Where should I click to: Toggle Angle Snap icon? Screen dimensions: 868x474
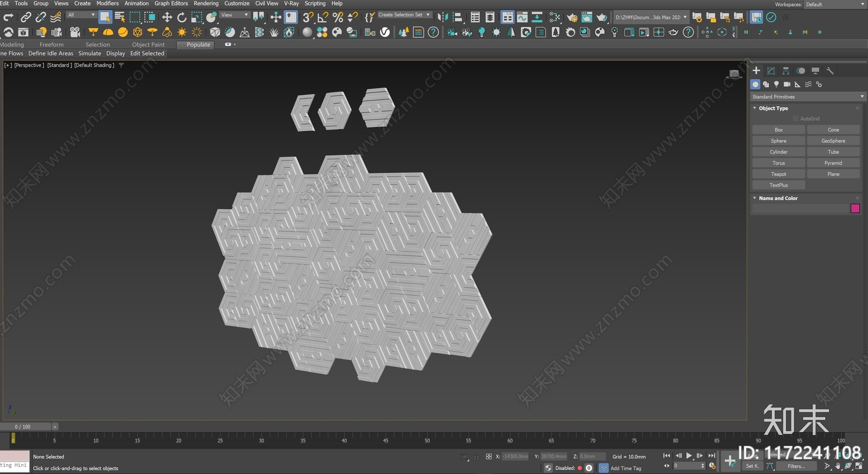pyautogui.click(x=323, y=17)
